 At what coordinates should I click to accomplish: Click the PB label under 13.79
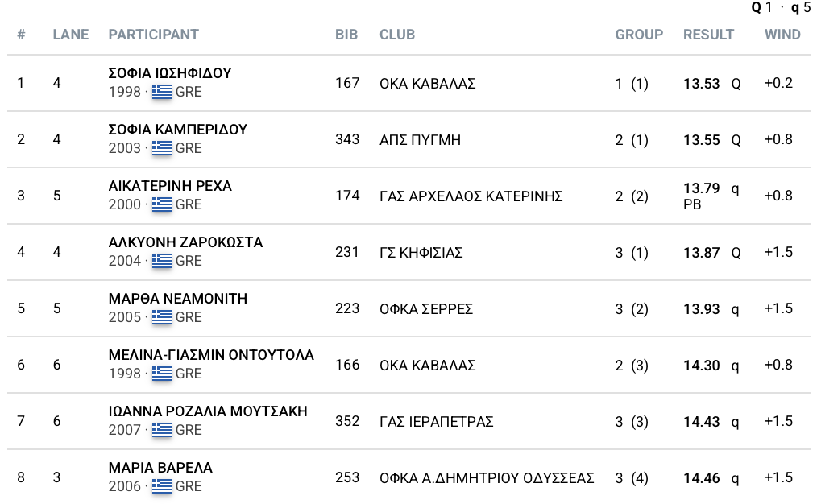tap(692, 204)
